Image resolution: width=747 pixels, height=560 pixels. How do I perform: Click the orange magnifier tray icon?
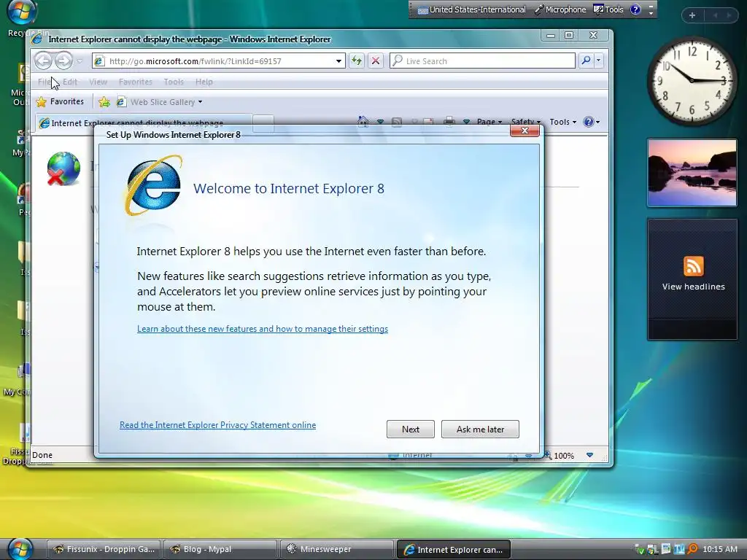692,550
